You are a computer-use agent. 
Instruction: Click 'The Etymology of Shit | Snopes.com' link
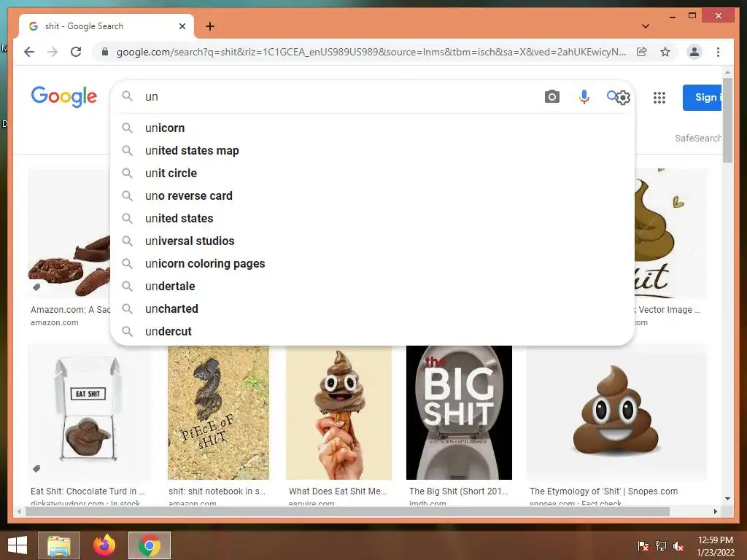[603, 491]
